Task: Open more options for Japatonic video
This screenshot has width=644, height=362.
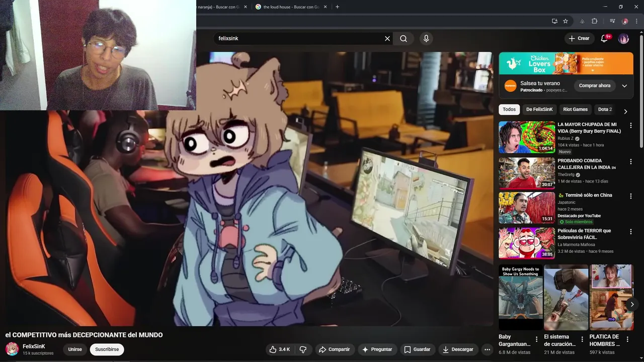Action: click(x=631, y=196)
